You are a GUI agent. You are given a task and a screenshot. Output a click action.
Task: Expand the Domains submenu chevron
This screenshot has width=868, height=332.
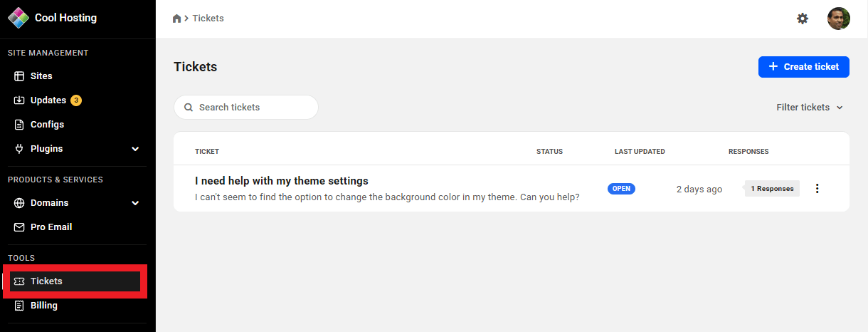[135, 203]
